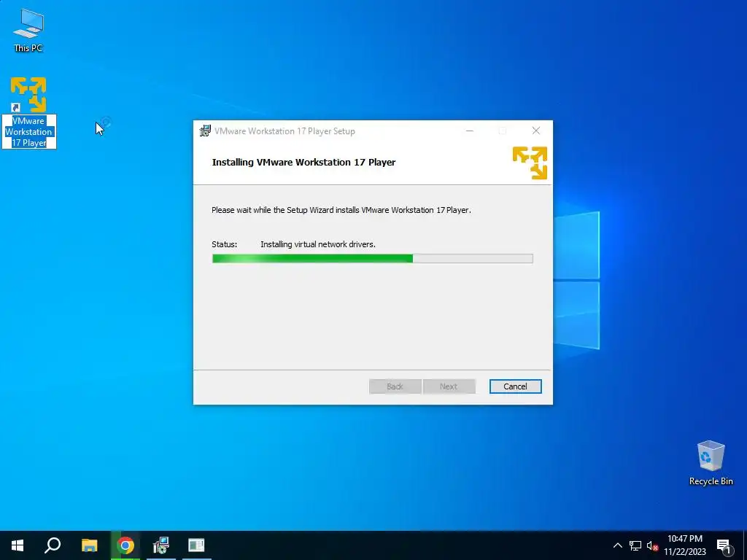This screenshot has height=560, width=747.
Task: Open the Windows Start menu
Action: [18, 545]
